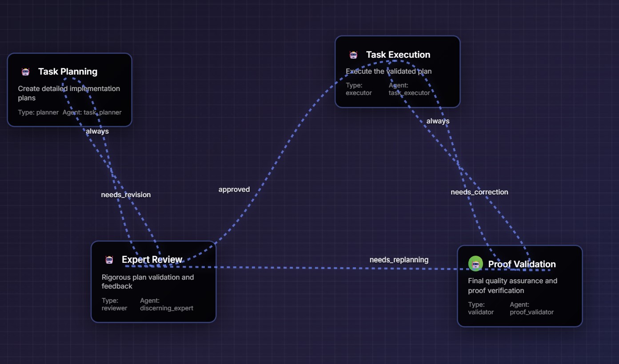
Task: Select the Task Execution node title
Action: 398,55
